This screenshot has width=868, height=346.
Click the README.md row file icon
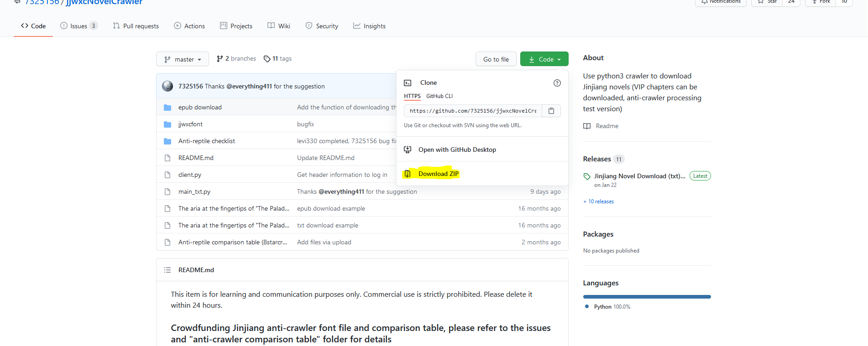pos(167,158)
